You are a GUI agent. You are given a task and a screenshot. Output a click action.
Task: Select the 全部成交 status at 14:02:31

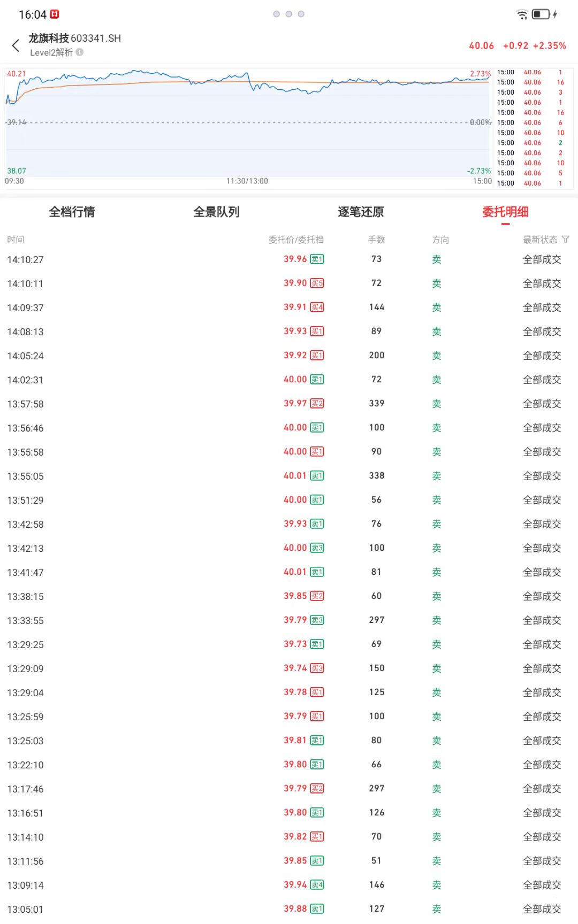click(x=542, y=380)
